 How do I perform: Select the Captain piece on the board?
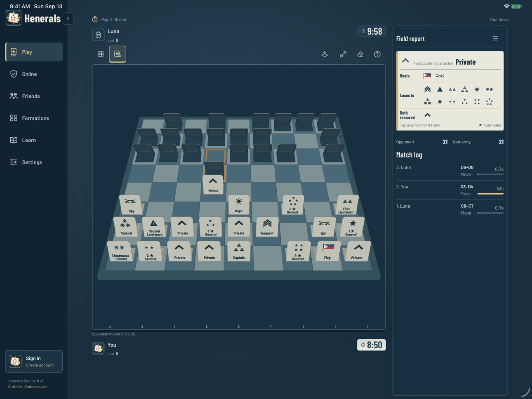coord(239,251)
